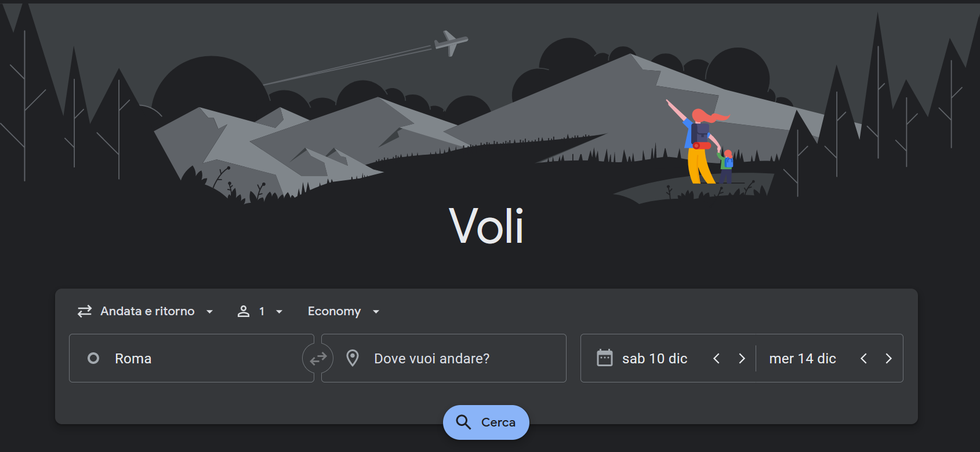Click the round-trip arrows icon

tap(85, 311)
